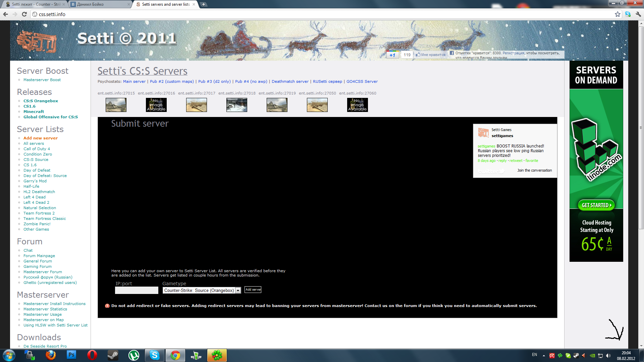Image resolution: width=644 pixels, height=362 pixels.
Task: Open the "Masterserver Boost" link
Action: click(x=42, y=80)
